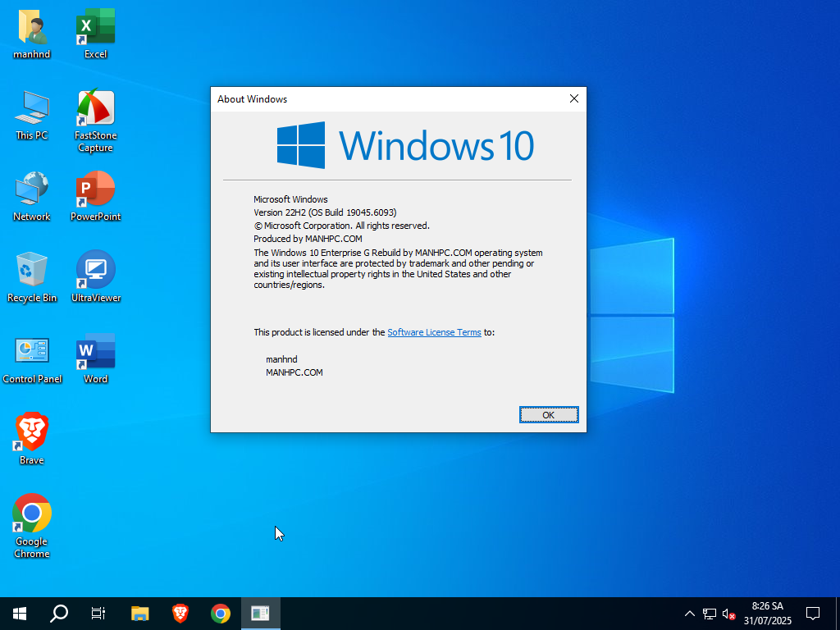Toggle the muted volume speaker icon
The image size is (840, 630).
click(x=728, y=614)
